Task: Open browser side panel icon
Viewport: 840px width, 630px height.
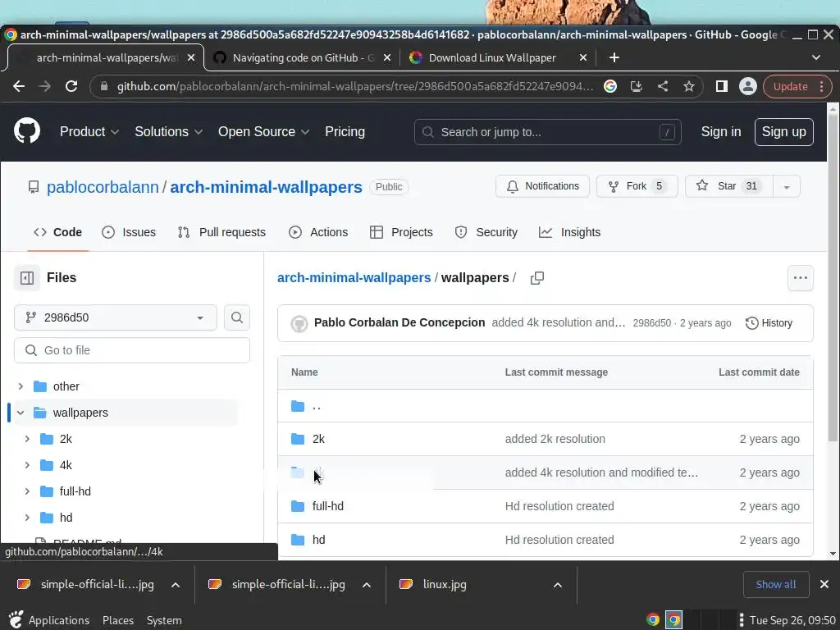Action: [x=722, y=86]
